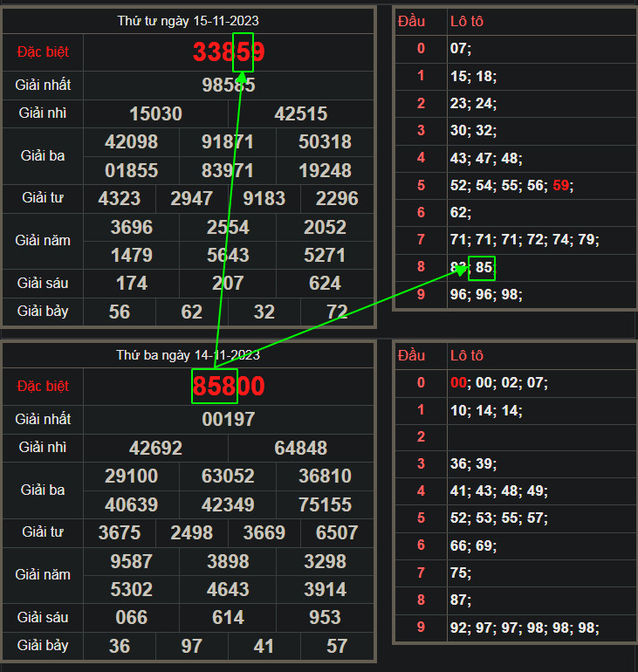638x672 pixels.
Task: Select the Giải nhì number 64848
Action: (x=300, y=449)
